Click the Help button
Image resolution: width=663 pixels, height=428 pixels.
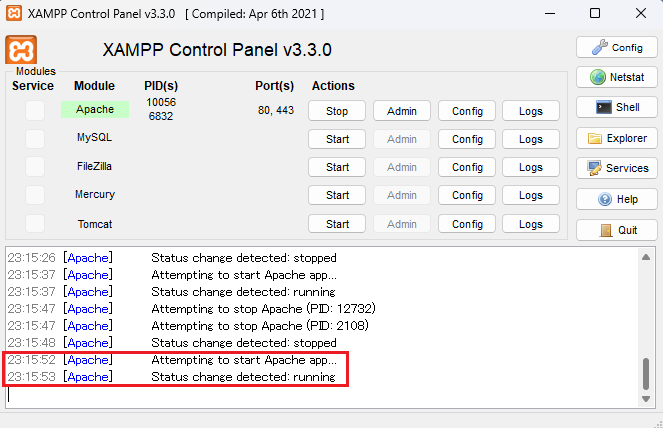(x=616, y=199)
